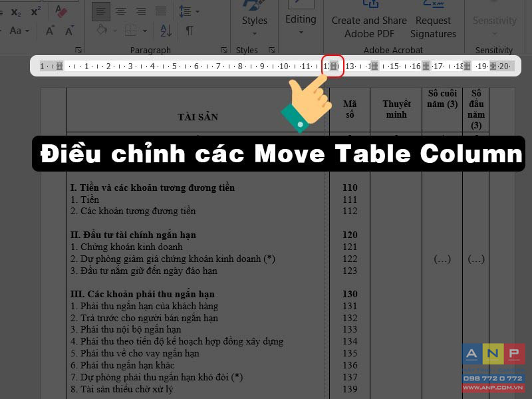Click the line and paragraph spacing icon
The image size is (532, 399).
click(185, 11)
